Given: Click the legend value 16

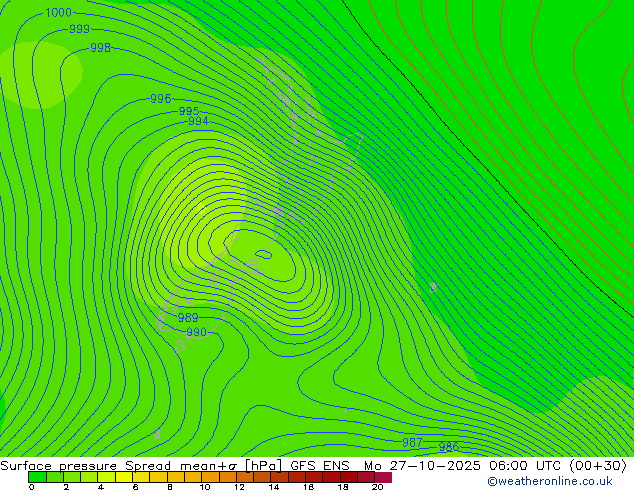Looking at the screenshot, I should [309, 487].
